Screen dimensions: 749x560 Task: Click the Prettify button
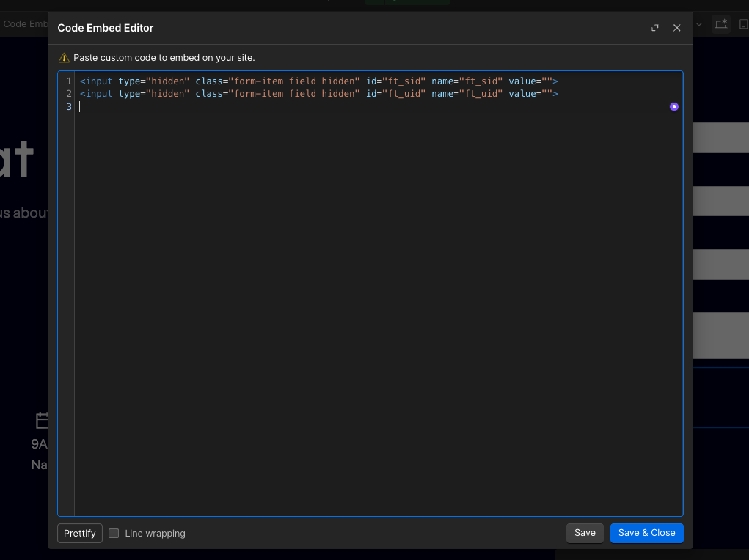coord(80,534)
